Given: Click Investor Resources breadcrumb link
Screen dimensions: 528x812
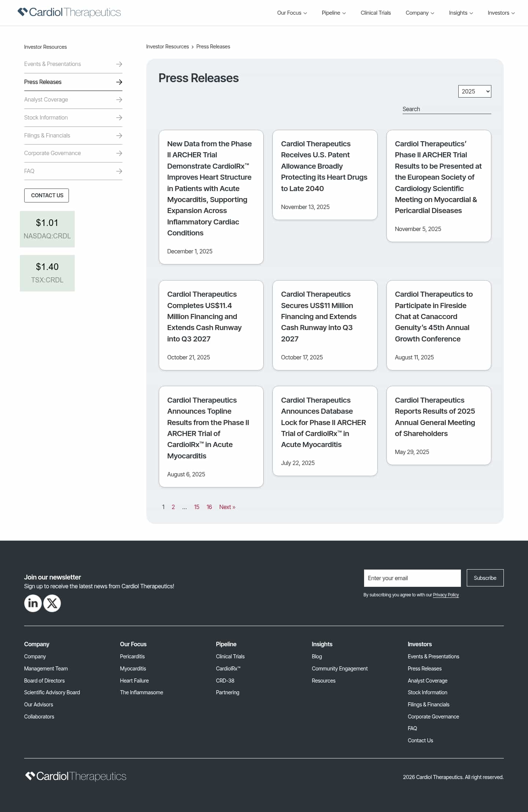Looking at the screenshot, I should (167, 47).
